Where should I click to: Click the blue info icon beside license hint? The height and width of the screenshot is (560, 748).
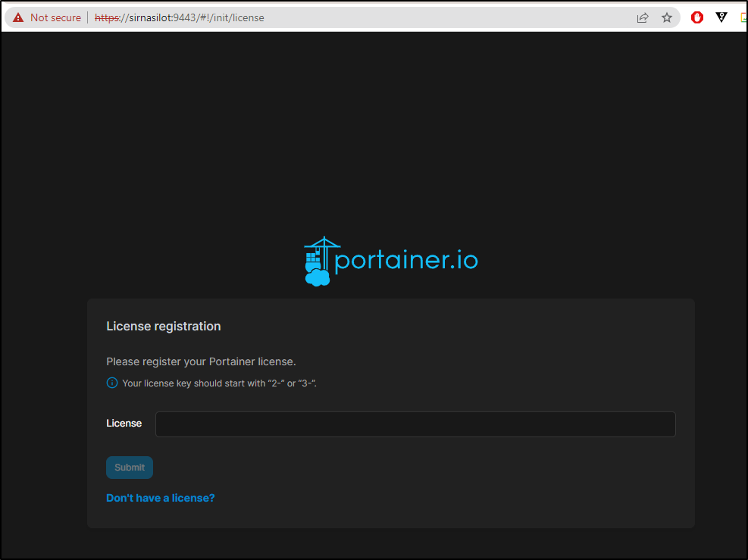pyautogui.click(x=112, y=383)
